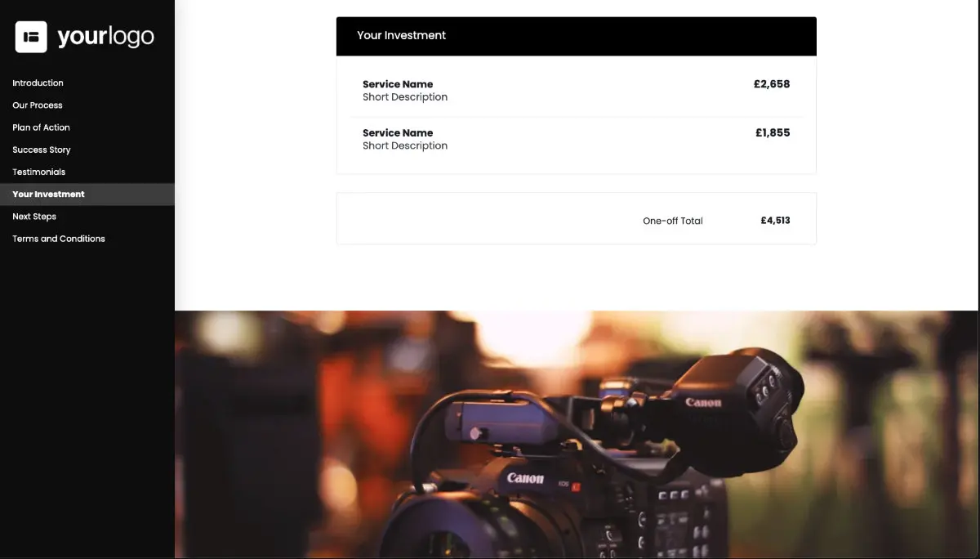Select the £4,513 total amount

point(774,220)
